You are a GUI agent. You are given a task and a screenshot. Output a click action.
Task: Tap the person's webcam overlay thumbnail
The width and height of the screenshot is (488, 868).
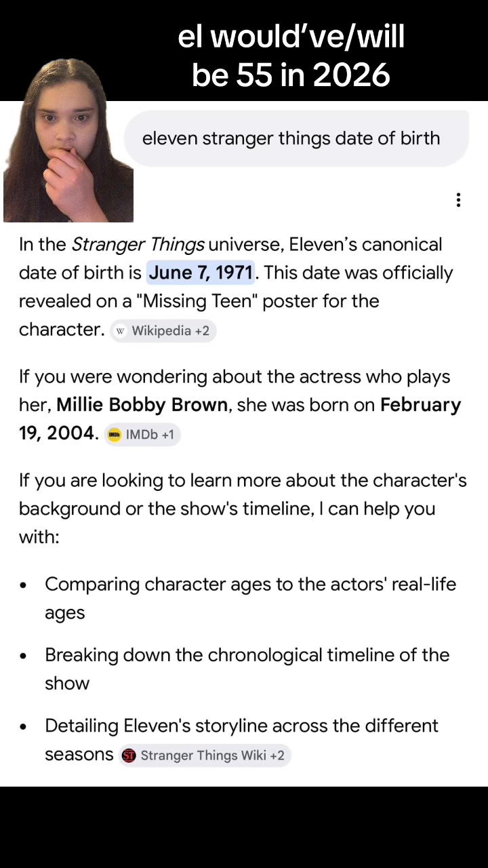pyautogui.click(x=68, y=140)
